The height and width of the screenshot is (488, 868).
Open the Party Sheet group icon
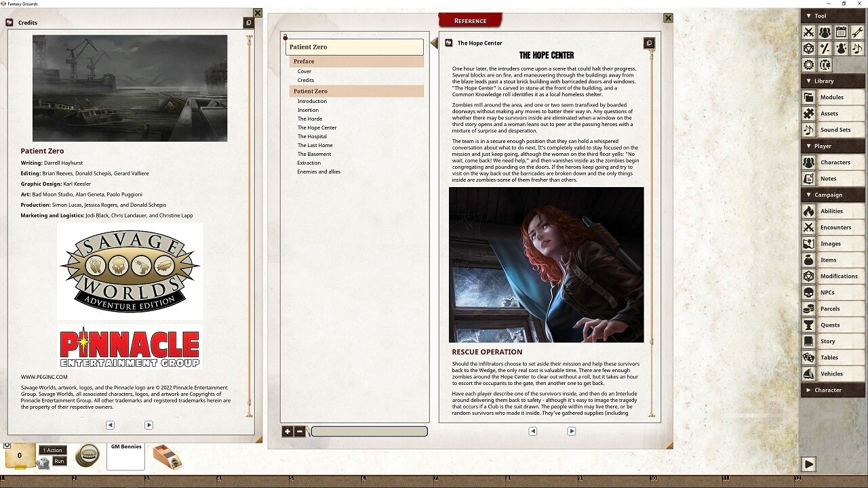(x=824, y=32)
